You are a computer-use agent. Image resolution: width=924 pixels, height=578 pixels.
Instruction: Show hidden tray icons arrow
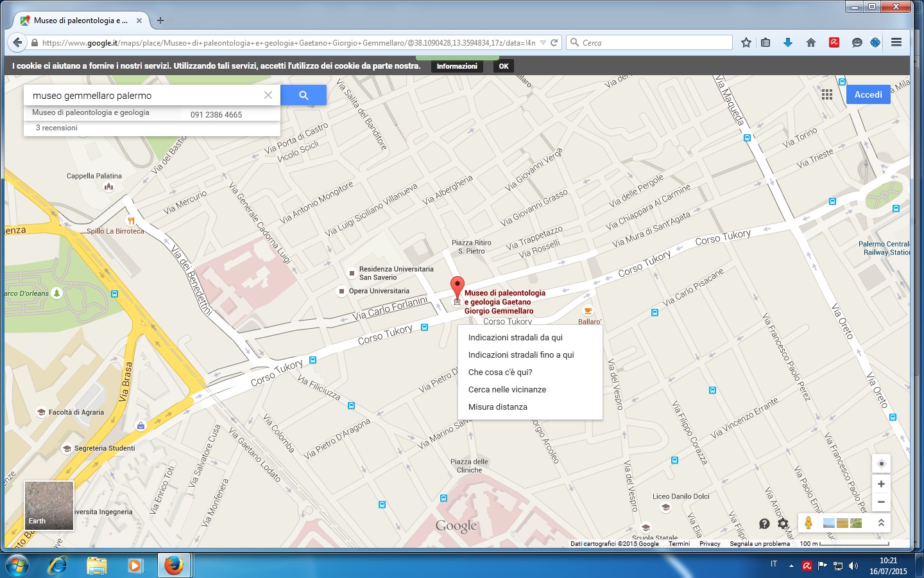click(791, 566)
